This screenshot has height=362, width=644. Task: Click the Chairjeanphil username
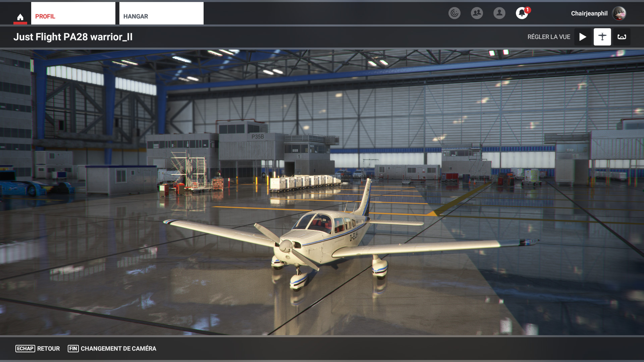(x=589, y=13)
